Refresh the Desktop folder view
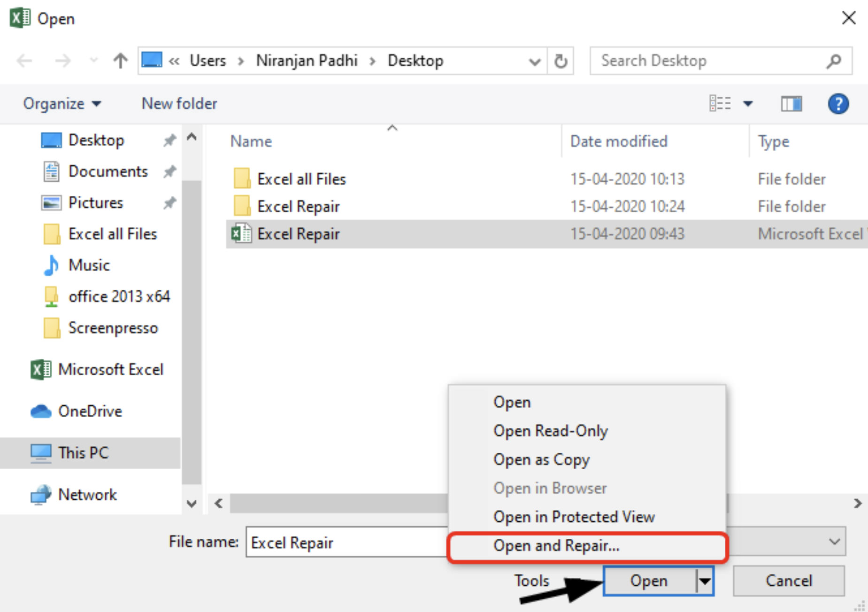 [x=561, y=61]
